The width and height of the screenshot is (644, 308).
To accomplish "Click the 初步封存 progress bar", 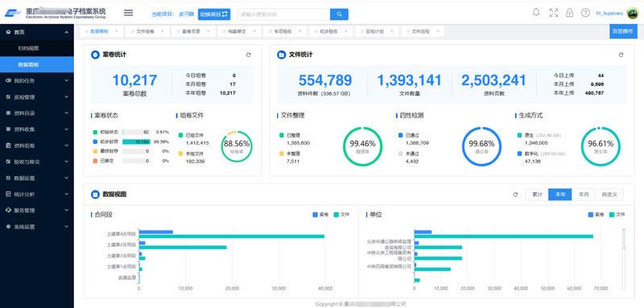I will 136,142.
